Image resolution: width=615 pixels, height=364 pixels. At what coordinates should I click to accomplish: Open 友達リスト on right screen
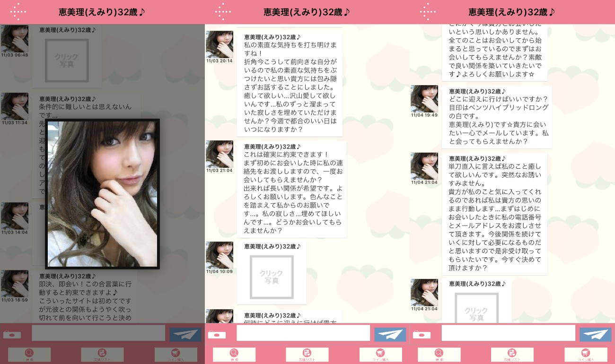pyautogui.click(x=512, y=355)
